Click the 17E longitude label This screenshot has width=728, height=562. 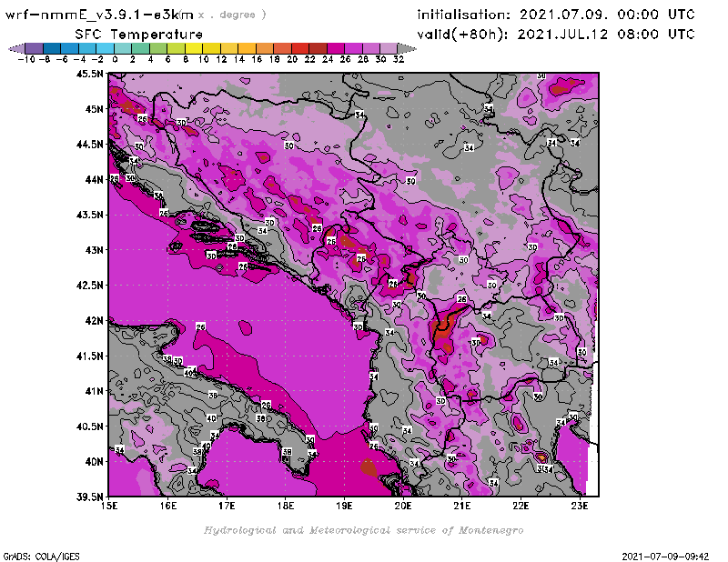(227, 506)
